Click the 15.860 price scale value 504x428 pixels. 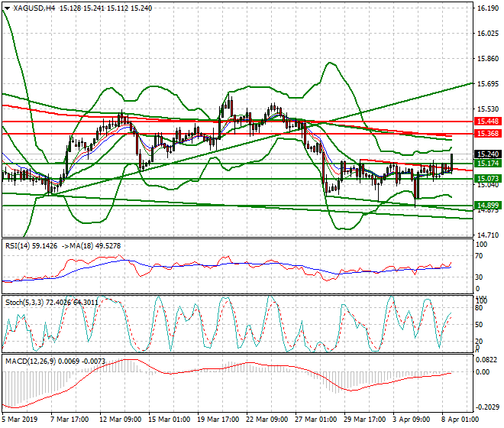[x=488, y=59]
